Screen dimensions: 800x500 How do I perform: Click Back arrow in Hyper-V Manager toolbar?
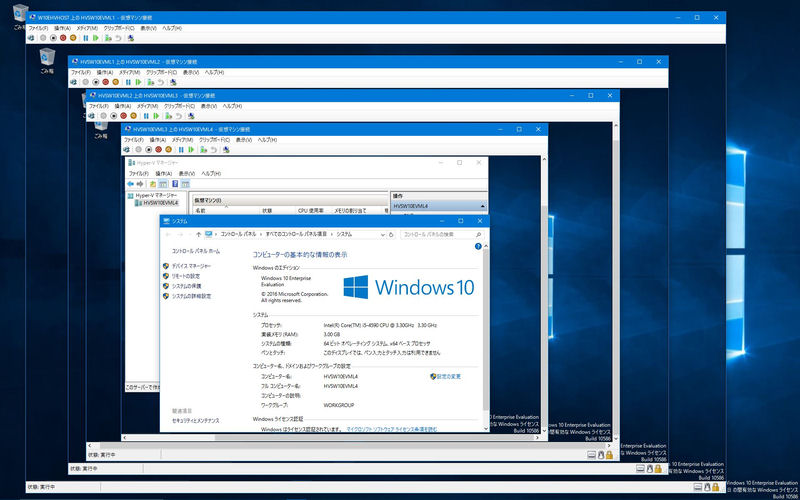pos(131,184)
